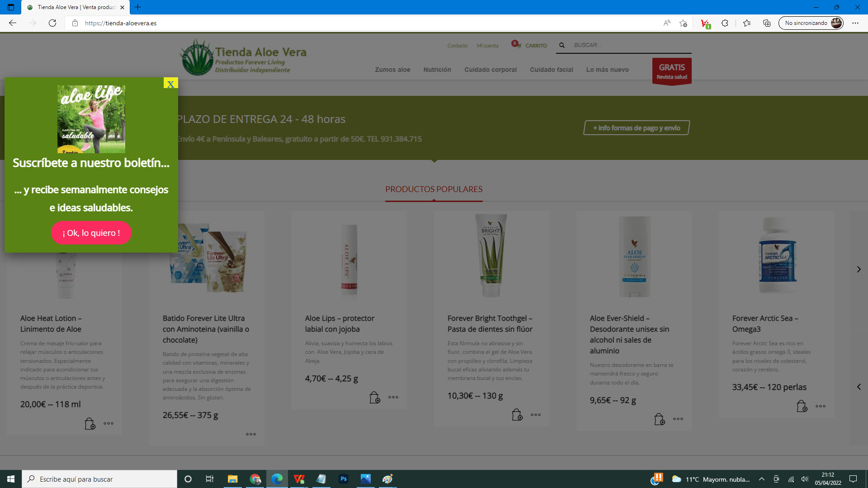Open more options for Aloe Heat Lotion
Screen dimensions: 868x488
click(108, 423)
